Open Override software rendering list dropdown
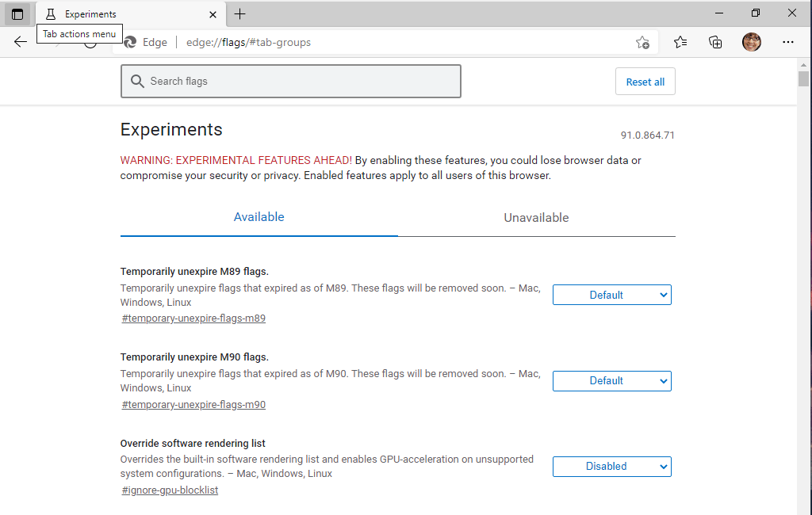The width and height of the screenshot is (812, 515). tap(611, 467)
